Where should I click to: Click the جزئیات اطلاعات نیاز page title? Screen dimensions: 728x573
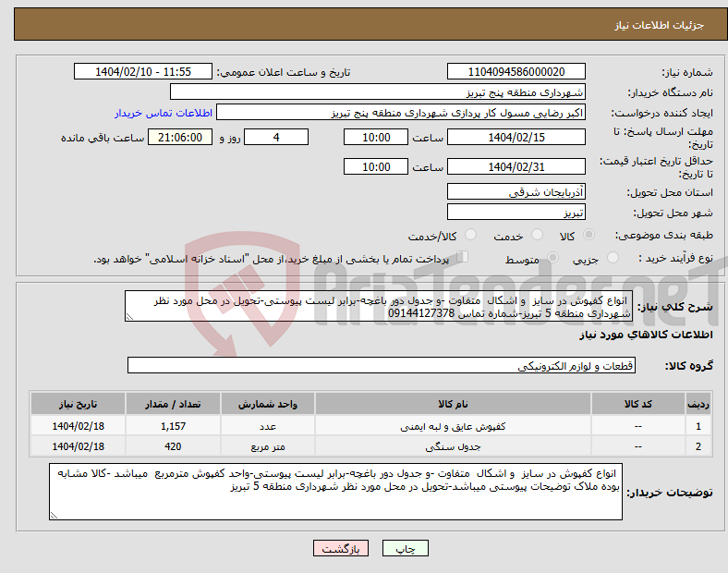(x=660, y=25)
